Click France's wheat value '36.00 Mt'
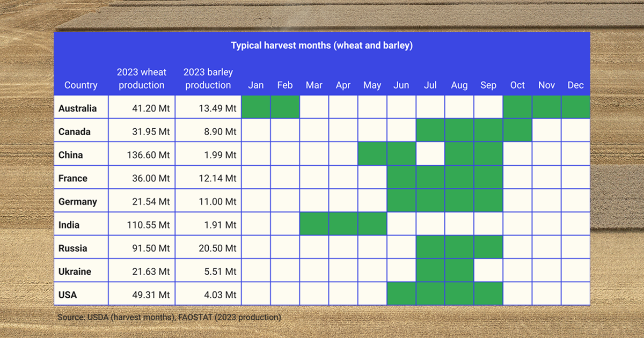 [x=151, y=178]
